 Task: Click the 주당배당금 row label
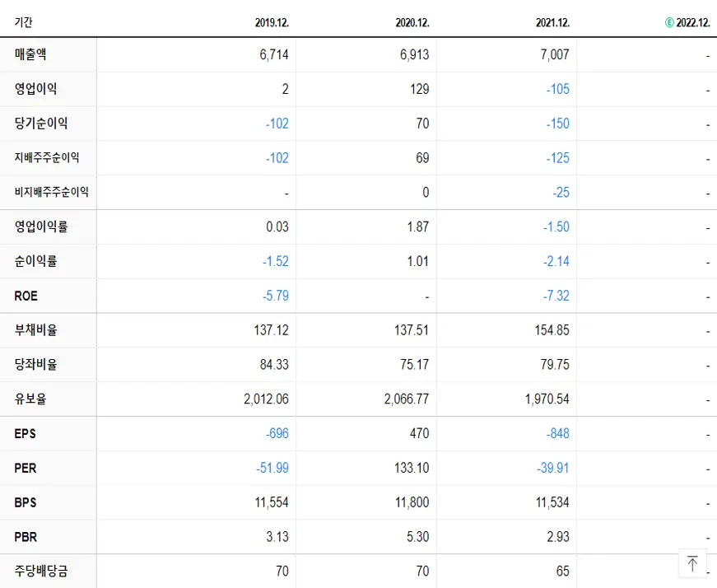pyautogui.click(x=41, y=571)
